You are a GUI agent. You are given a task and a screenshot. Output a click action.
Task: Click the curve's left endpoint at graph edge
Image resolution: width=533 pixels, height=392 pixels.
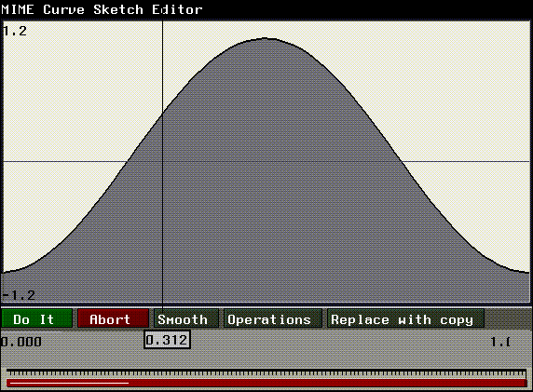(4, 273)
